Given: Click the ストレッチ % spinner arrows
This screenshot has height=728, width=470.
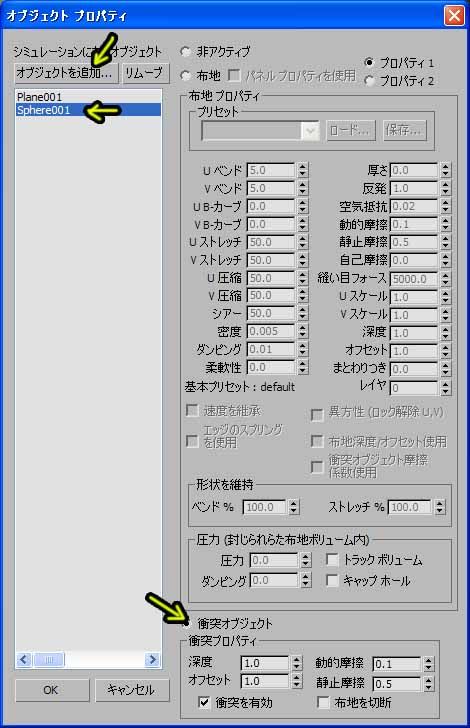Looking at the screenshot, I should click(x=440, y=507).
